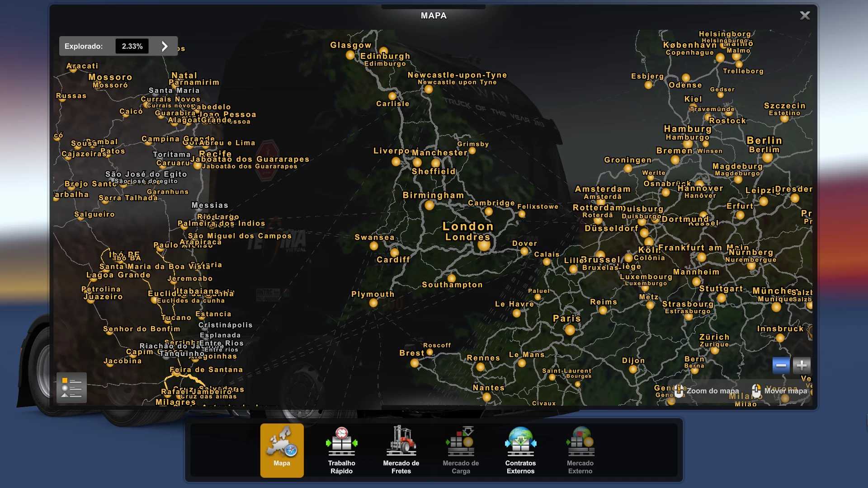Close the Mapa window
Viewport: 868px width, 488px height.
pos(805,16)
